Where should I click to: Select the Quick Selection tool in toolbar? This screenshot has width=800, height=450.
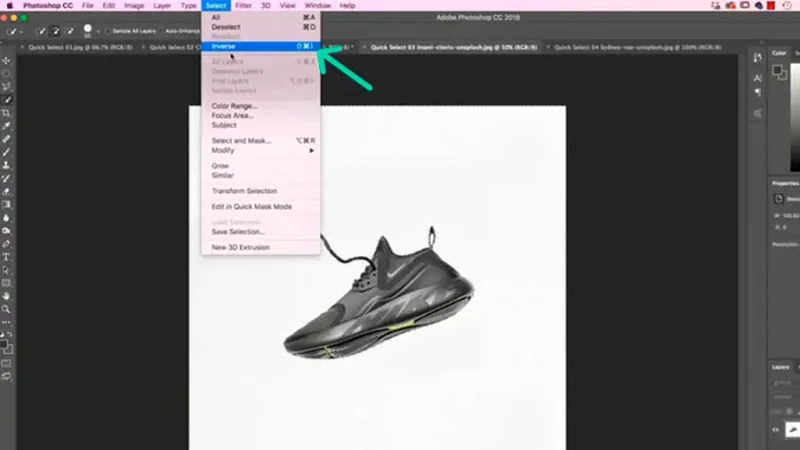(6, 100)
